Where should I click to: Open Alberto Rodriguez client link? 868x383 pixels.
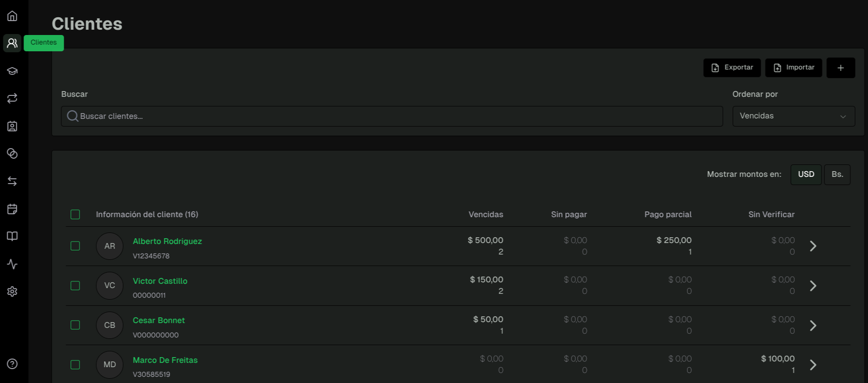click(x=167, y=241)
